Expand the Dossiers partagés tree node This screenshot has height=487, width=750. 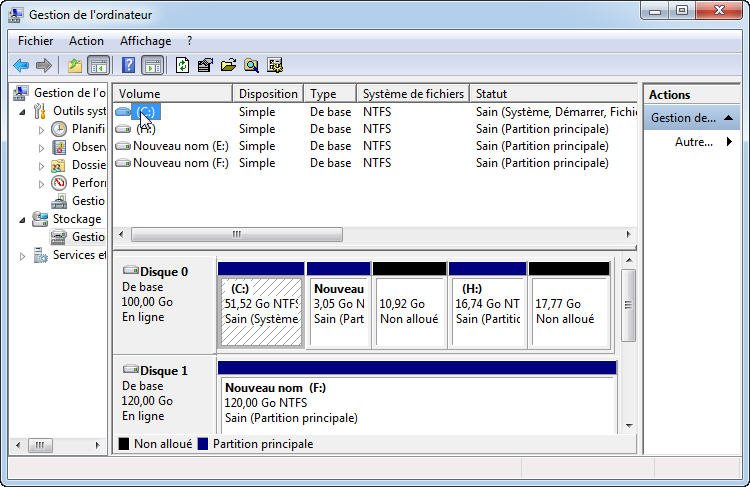click(41, 166)
